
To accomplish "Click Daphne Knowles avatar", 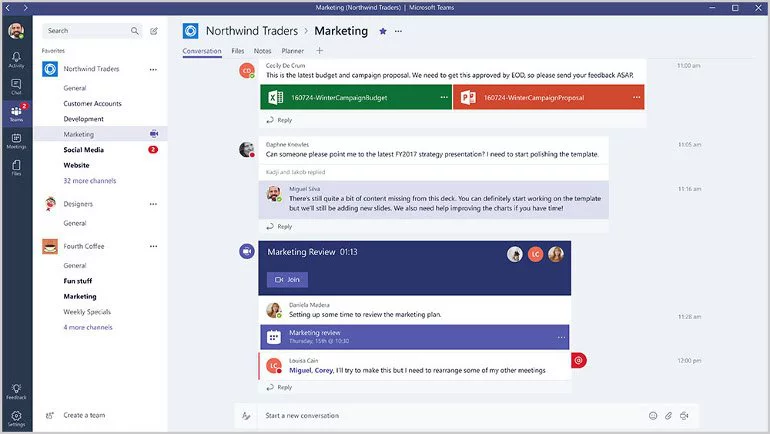I will [247, 149].
